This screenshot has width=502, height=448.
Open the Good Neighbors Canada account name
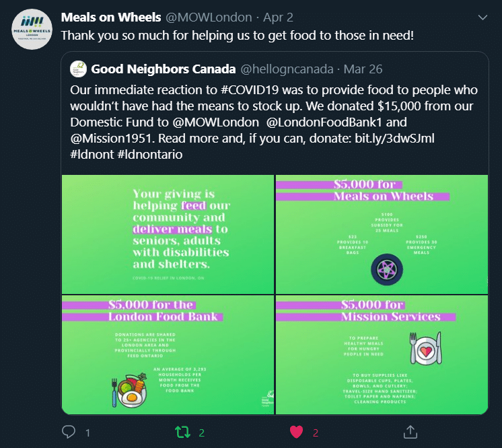pyautogui.click(x=164, y=69)
